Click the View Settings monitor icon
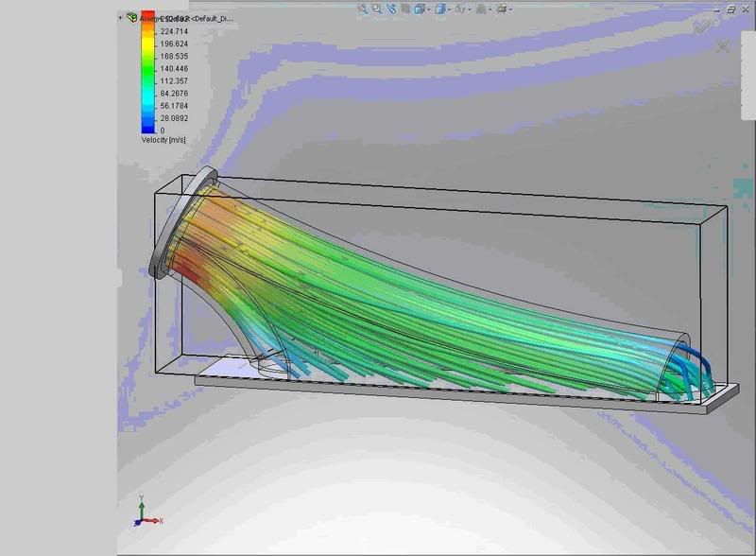Viewport: 756px width, 556px height. coord(502,9)
